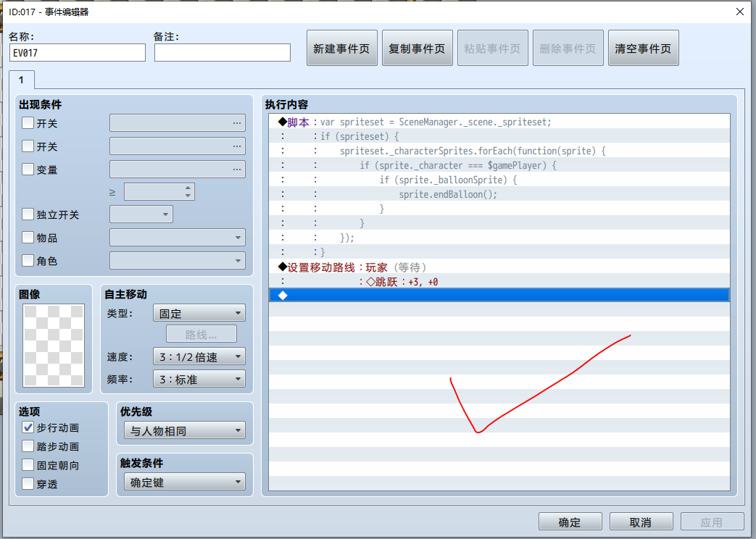Click the 名称 input field containing EV017
756x539 pixels.
click(x=77, y=53)
